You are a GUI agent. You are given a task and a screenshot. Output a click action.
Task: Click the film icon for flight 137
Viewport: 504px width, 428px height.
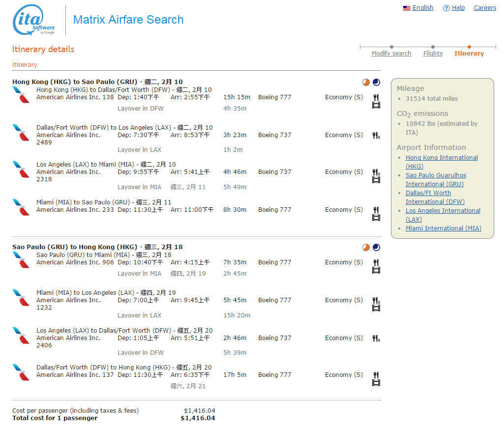coord(376,383)
